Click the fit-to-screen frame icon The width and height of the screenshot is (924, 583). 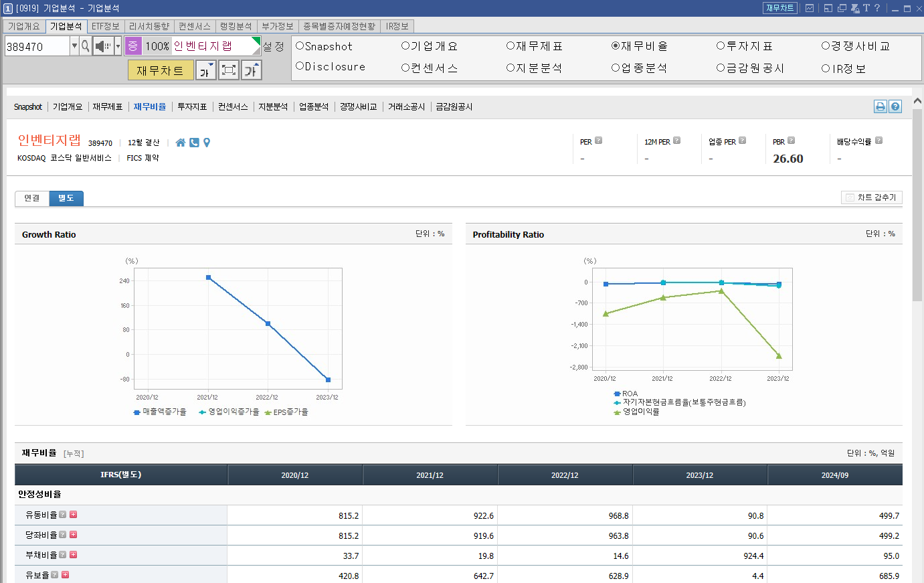click(229, 70)
